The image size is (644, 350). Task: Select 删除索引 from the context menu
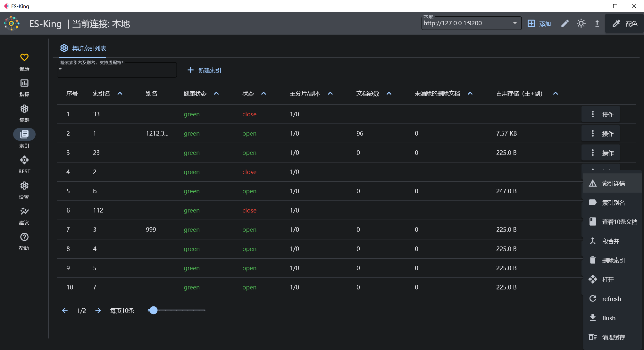point(613,260)
